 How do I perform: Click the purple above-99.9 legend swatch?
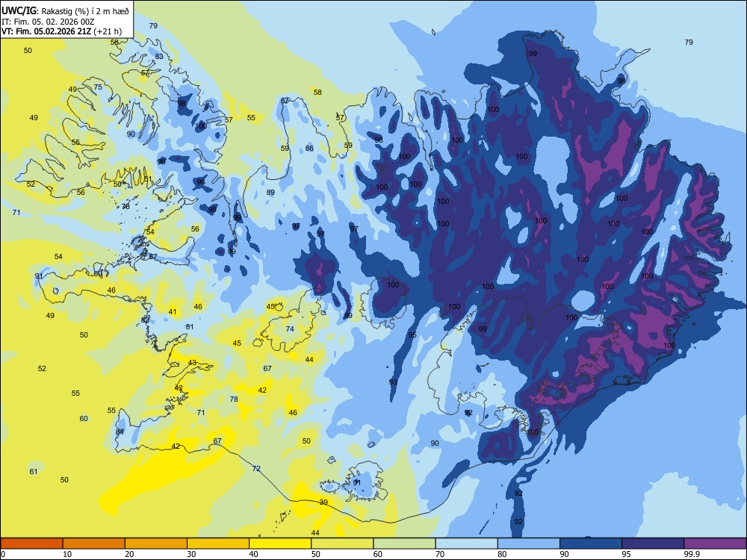click(715, 544)
